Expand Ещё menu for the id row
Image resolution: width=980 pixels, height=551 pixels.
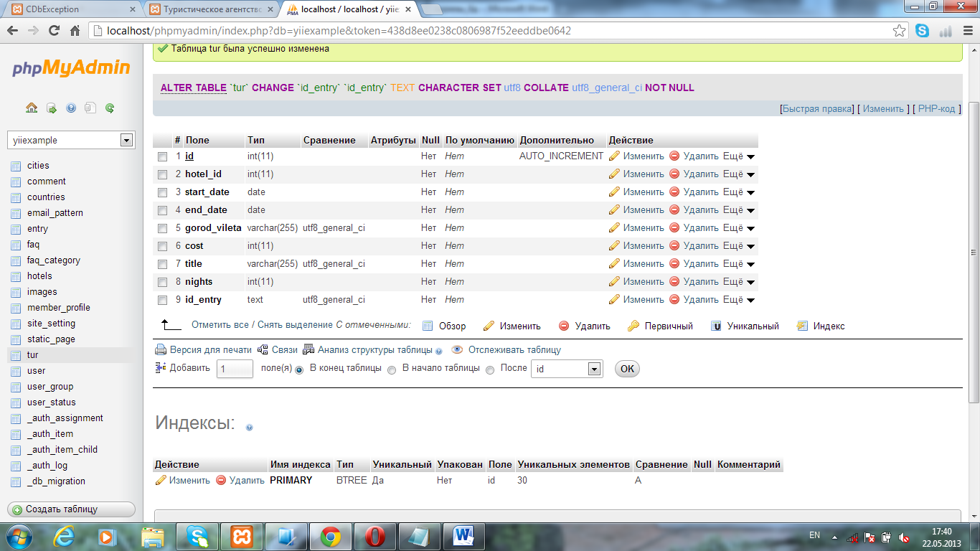coord(739,156)
